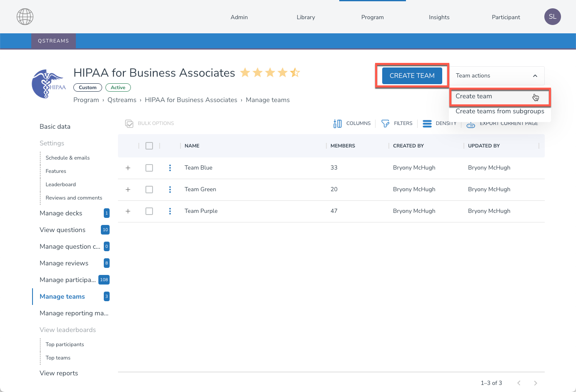Click the Active status badge
The width and height of the screenshot is (576, 392).
118,87
